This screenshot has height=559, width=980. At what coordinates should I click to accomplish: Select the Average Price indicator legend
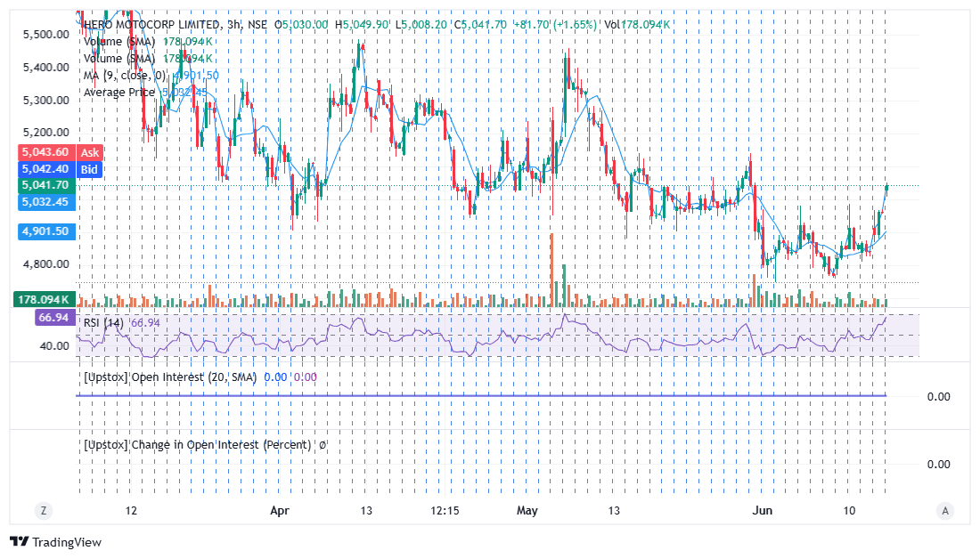coord(119,93)
